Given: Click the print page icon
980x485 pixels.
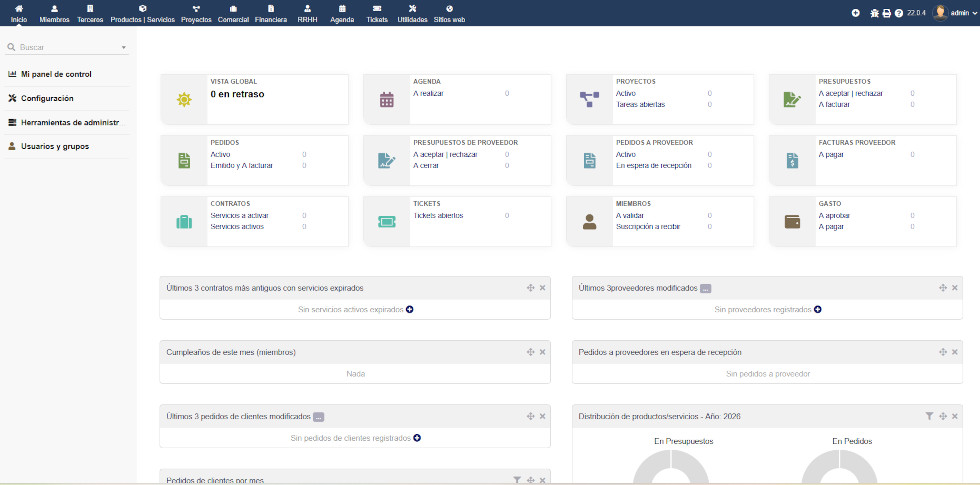Looking at the screenshot, I should [x=886, y=13].
